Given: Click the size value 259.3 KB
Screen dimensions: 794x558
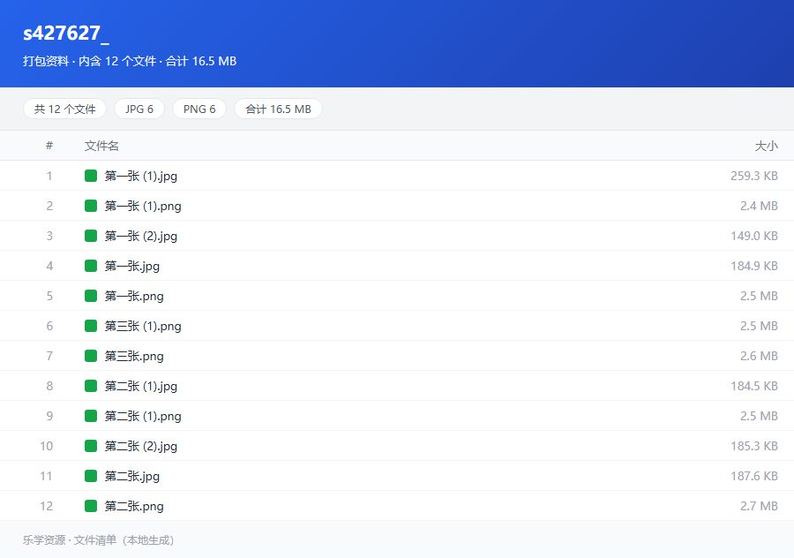Looking at the screenshot, I should 754,176.
